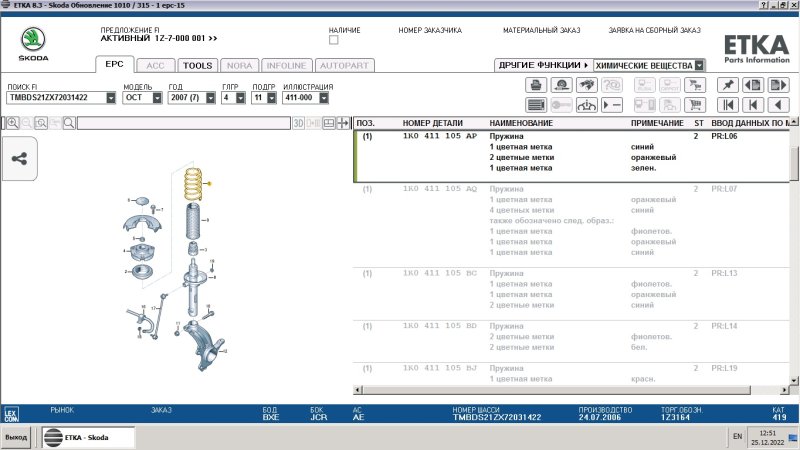Click the Активный 1Z-7-000 001 >> text

[x=159, y=38]
